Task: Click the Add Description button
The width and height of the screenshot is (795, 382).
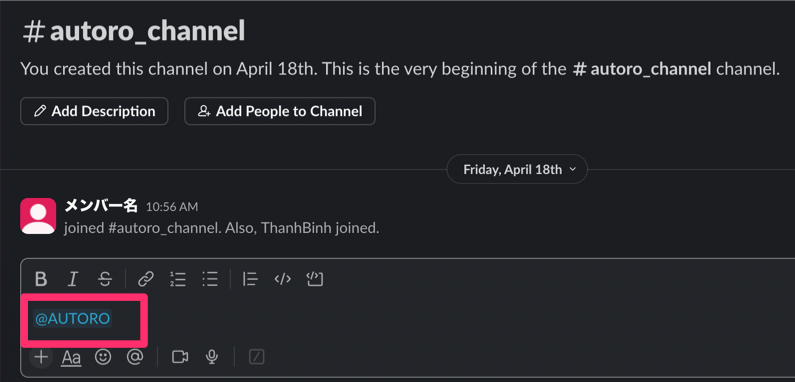Action: pyautogui.click(x=94, y=111)
